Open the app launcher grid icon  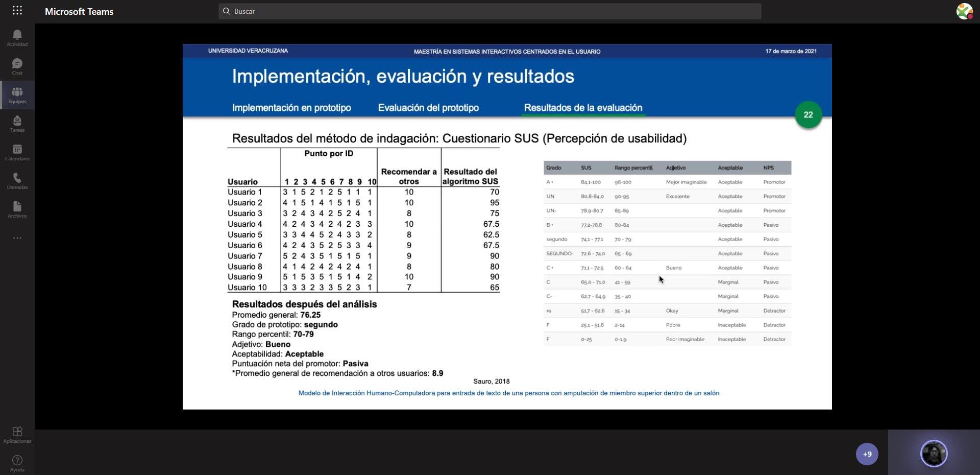(x=17, y=11)
